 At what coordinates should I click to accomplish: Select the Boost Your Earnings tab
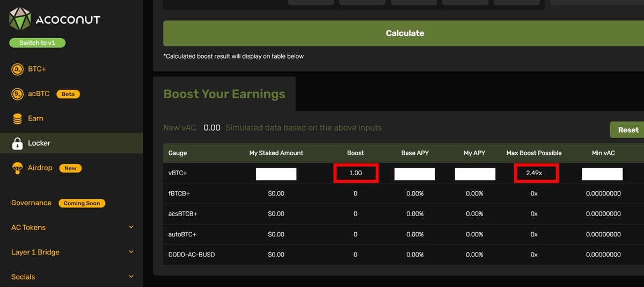(x=224, y=94)
